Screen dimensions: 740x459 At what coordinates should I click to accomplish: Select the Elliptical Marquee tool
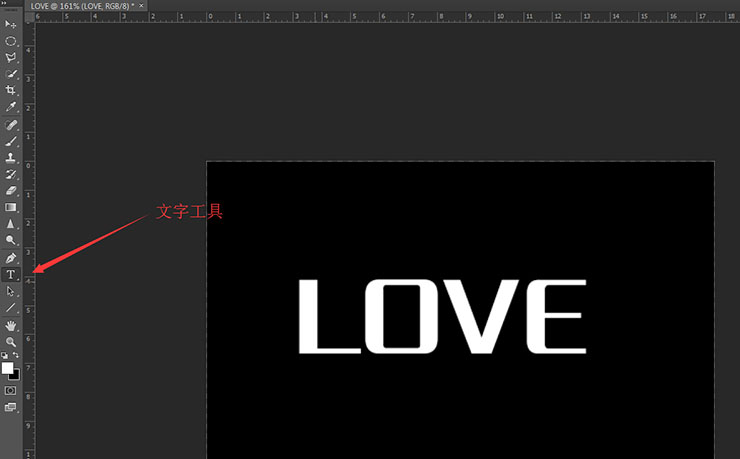coord(11,41)
